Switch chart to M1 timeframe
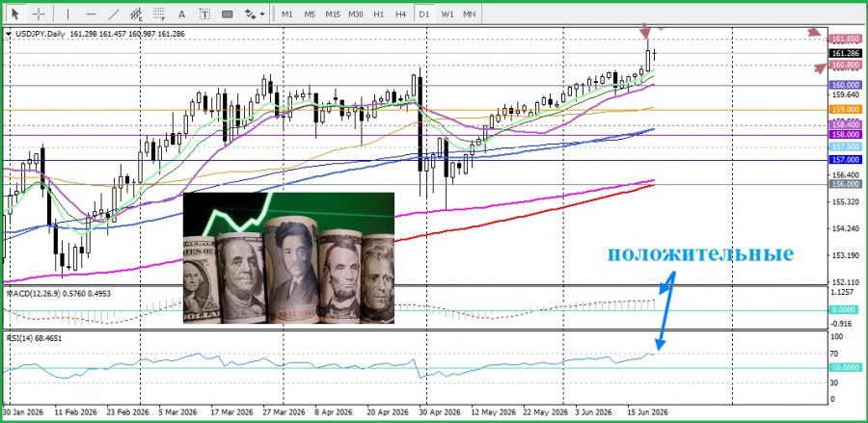Image resolution: width=868 pixels, height=423 pixels. pos(286,14)
